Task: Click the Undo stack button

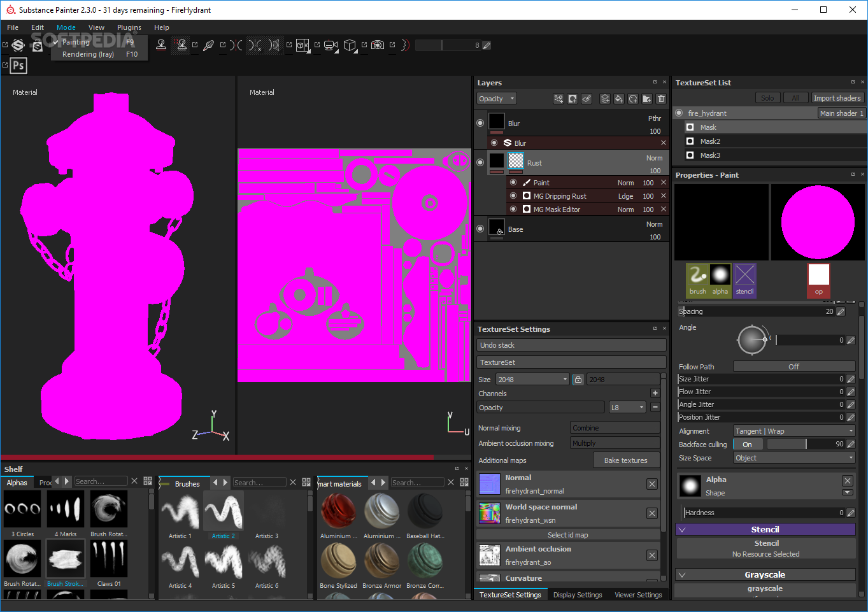Action: [571, 345]
